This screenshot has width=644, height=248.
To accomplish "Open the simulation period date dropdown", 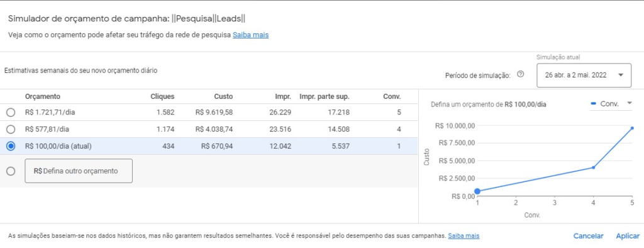I will coord(584,76).
